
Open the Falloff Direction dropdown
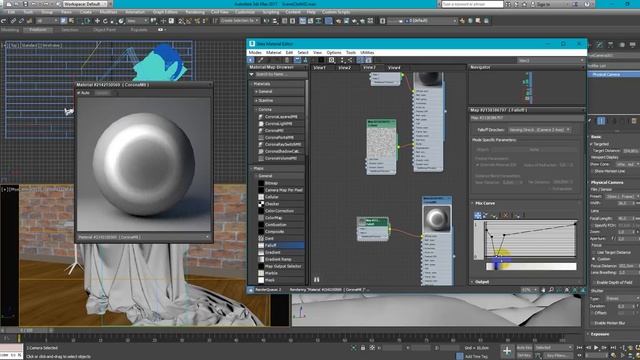pyautogui.click(x=540, y=130)
